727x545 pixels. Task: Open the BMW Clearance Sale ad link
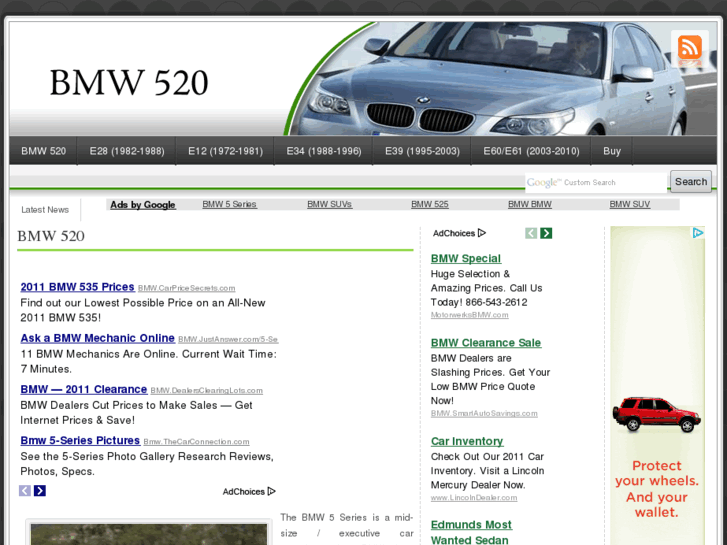tap(486, 343)
